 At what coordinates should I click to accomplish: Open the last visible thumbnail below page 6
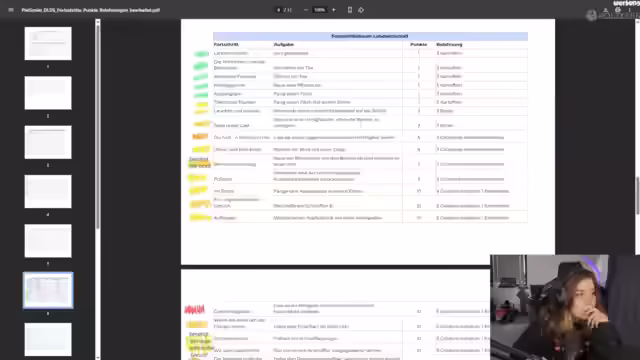coord(48,340)
